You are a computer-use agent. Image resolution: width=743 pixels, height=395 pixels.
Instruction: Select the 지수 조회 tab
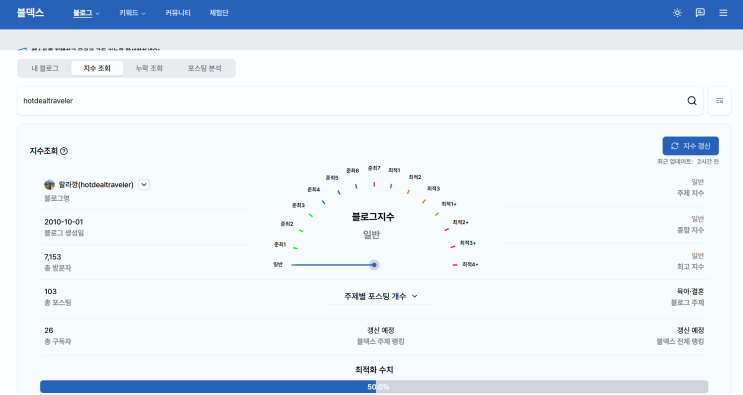pos(97,68)
